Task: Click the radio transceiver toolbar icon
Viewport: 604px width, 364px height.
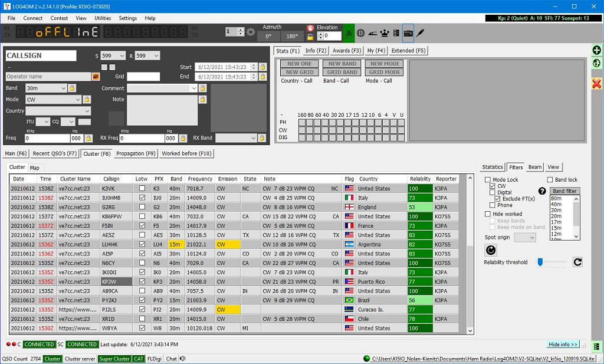Action: pyautogui.click(x=408, y=34)
